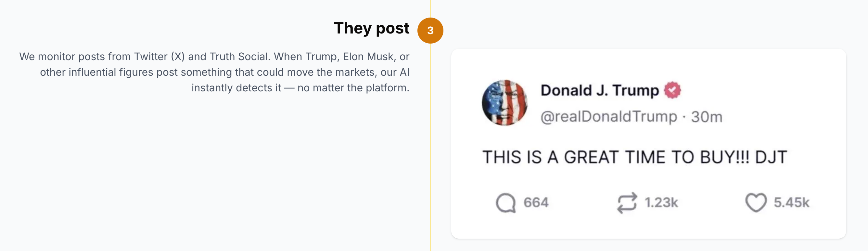Image resolution: width=868 pixels, height=251 pixels.
Task: Click the post text "THIS IS A GREAT TIME TO BUY!!! DJT"
Action: 634,157
